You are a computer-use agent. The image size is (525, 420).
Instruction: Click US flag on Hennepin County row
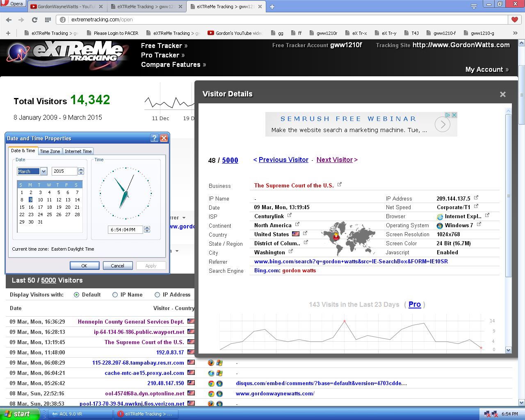(x=191, y=321)
